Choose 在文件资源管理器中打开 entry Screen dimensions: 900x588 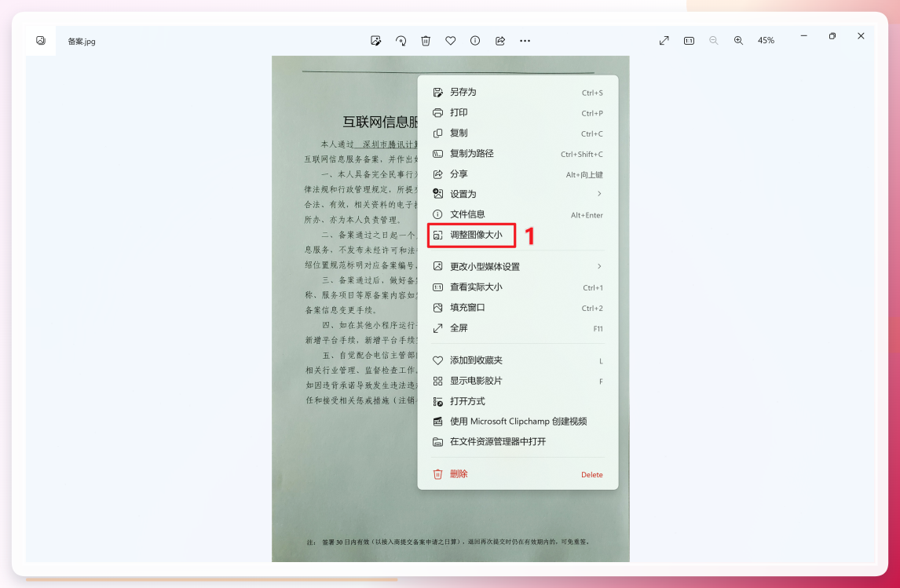tap(518, 442)
